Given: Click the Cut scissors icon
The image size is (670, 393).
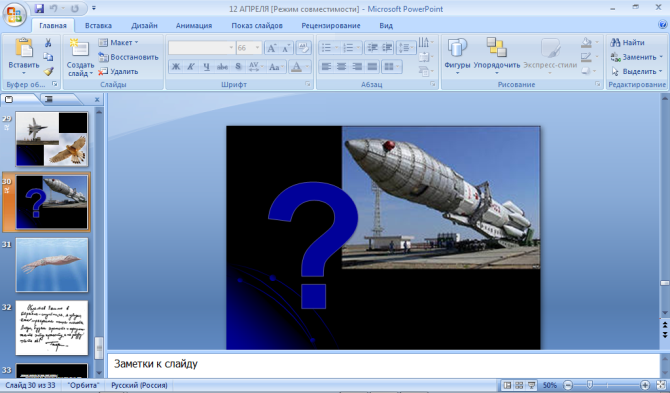Looking at the screenshot, I should [x=48, y=43].
